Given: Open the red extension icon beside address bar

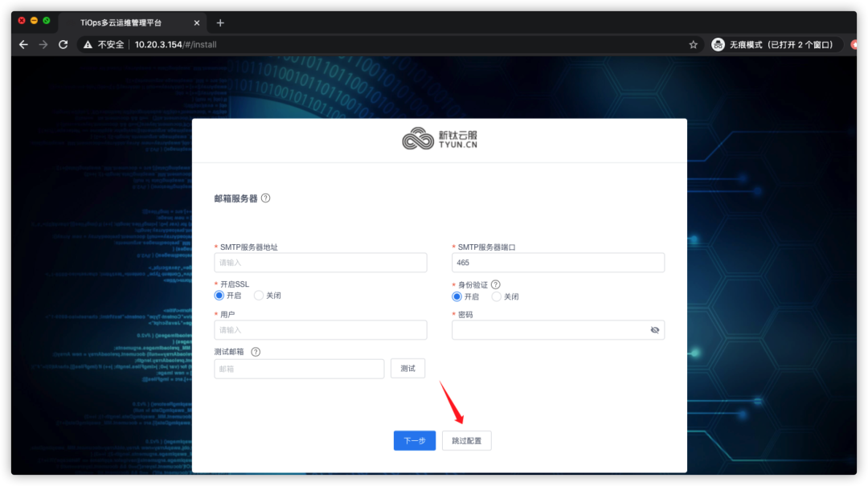Looking at the screenshot, I should tap(855, 44).
